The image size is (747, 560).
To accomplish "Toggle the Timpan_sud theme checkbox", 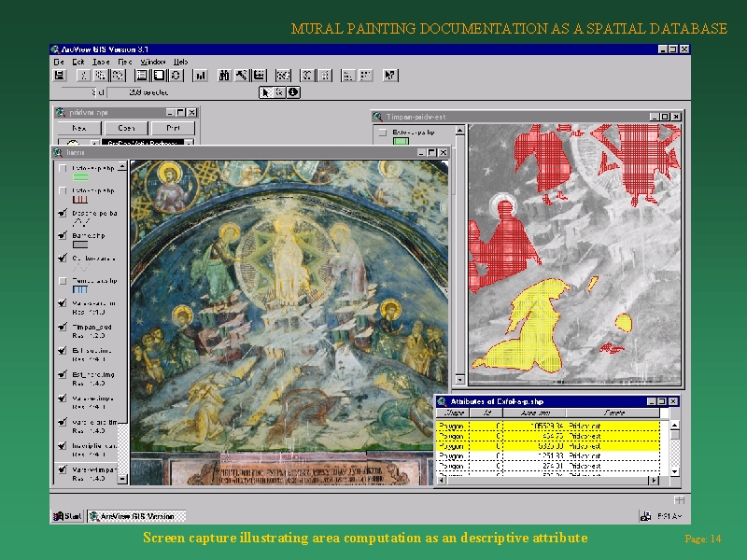I will (x=63, y=327).
